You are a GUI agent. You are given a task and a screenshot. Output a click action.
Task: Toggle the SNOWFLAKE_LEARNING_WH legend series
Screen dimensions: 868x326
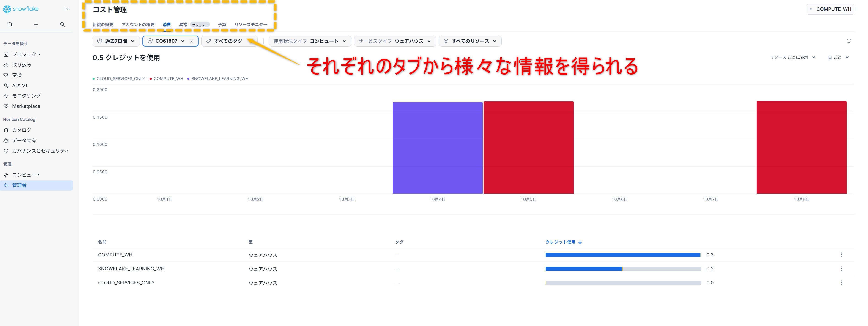point(219,79)
